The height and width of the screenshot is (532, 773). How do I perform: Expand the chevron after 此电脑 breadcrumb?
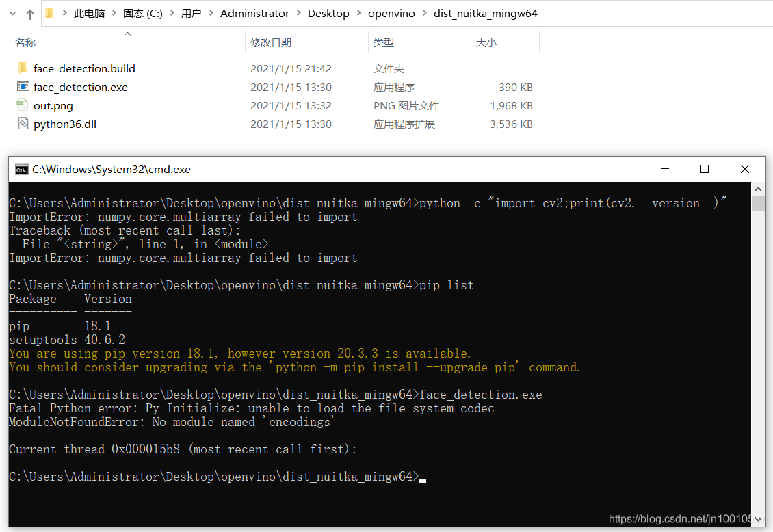114,13
